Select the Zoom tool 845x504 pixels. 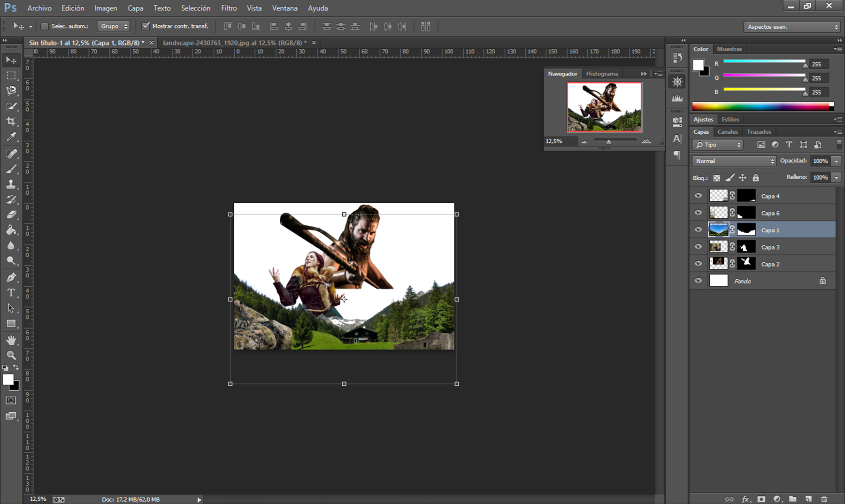click(11, 355)
